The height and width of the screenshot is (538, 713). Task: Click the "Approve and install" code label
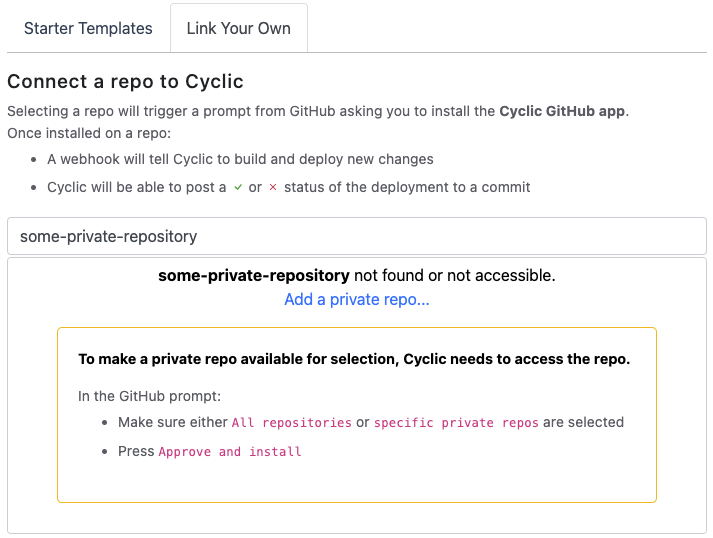tap(230, 452)
